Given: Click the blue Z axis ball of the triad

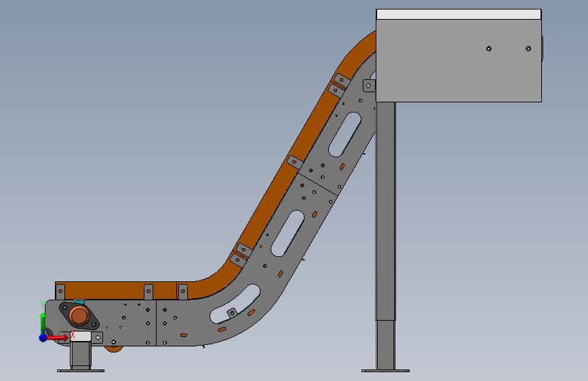Looking at the screenshot, I should coord(43,338).
